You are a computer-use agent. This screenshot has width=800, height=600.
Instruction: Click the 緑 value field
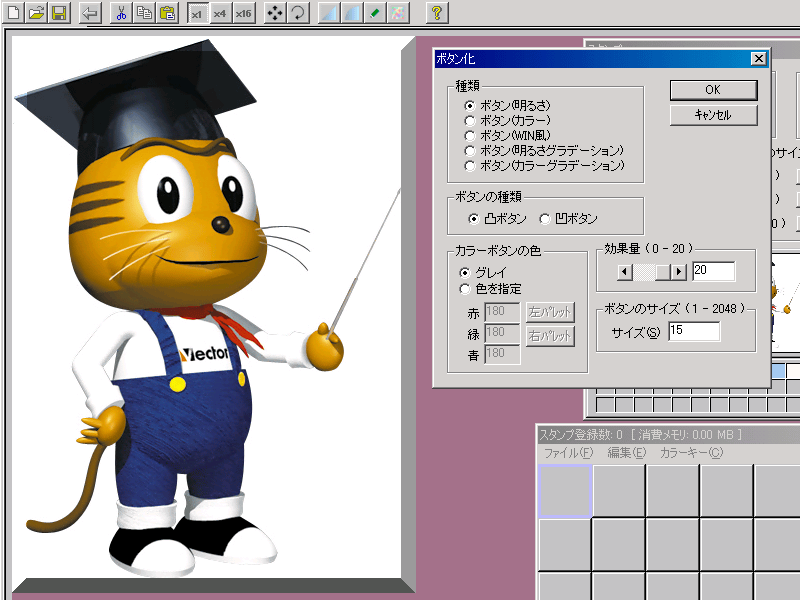[x=502, y=333]
